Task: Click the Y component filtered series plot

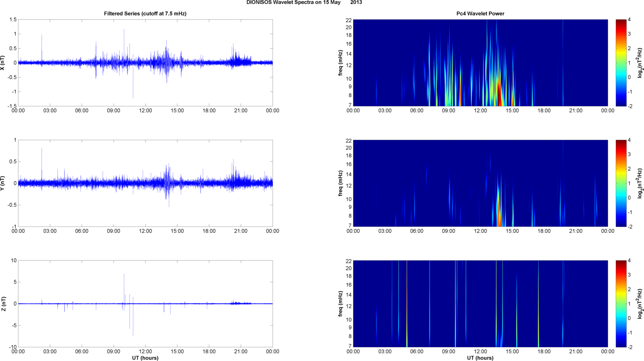Action: point(145,183)
